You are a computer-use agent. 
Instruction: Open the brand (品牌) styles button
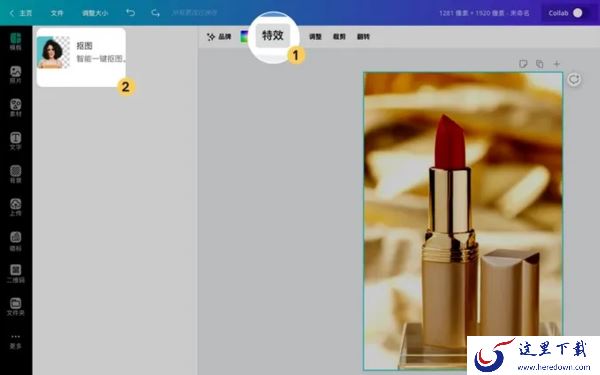coord(219,37)
